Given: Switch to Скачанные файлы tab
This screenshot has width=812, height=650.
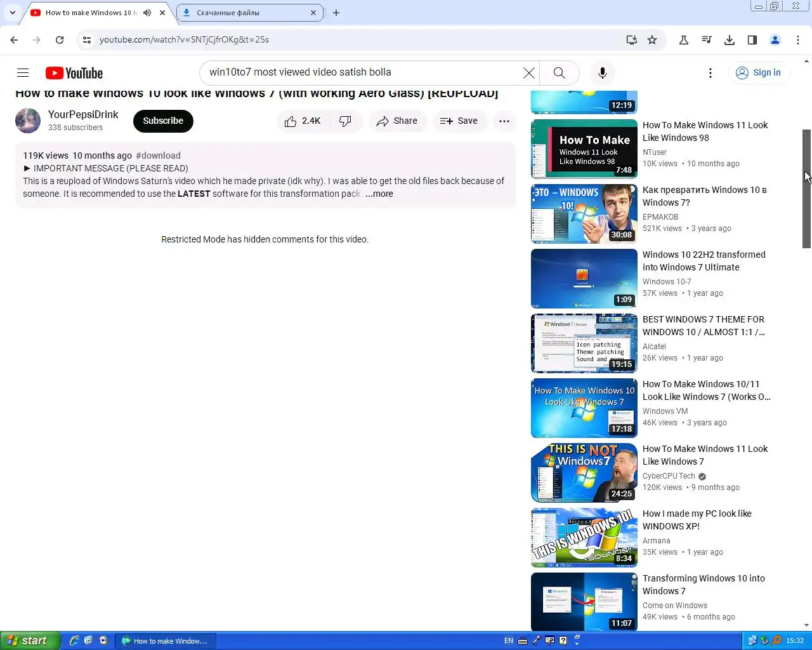Looking at the screenshot, I should pos(249,12).
